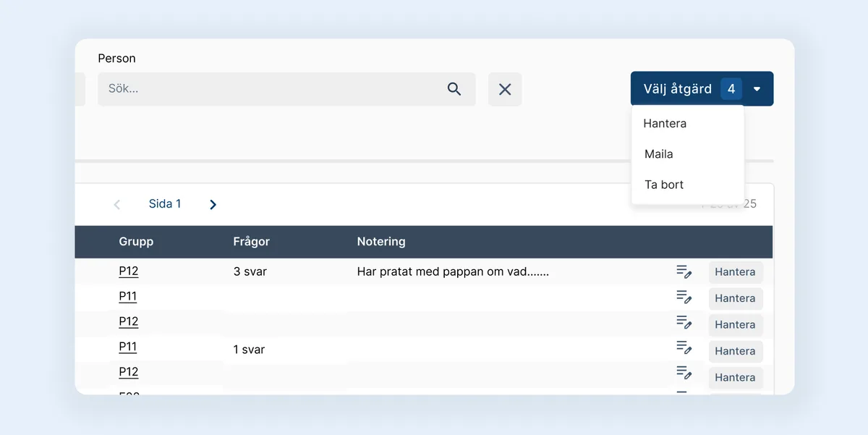
Task: Click Hantera button in the 1 svar row
Action: click(x=735, y=351)
